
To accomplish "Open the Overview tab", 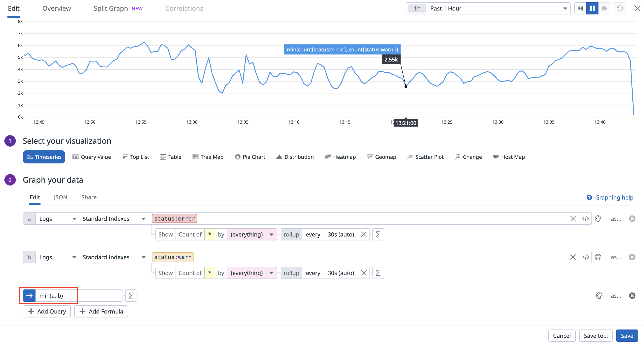I will coord(56,9).
